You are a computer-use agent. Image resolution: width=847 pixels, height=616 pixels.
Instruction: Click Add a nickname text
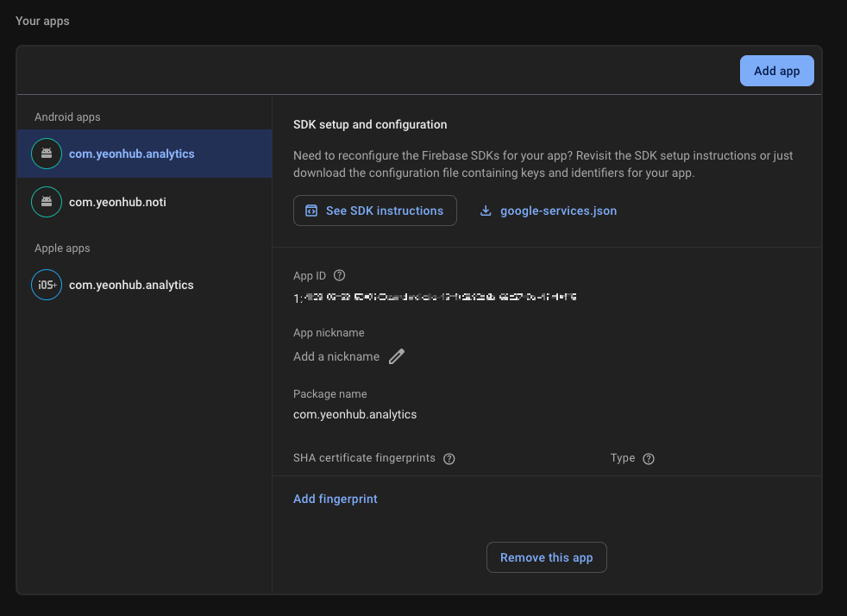click(336, 356)
